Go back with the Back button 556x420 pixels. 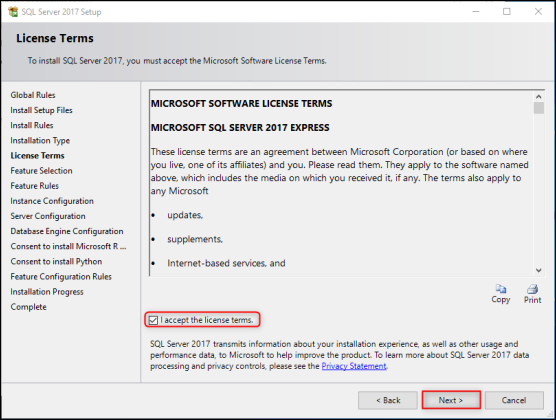[x=388, y=400]
